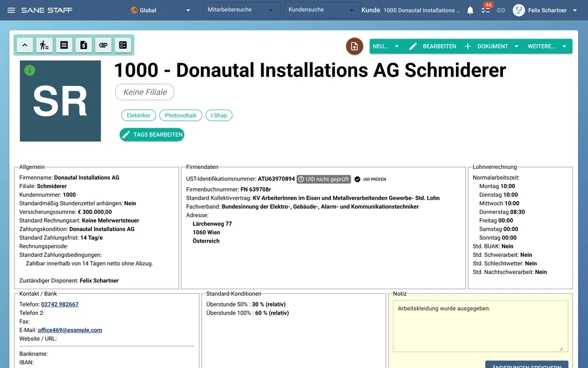Click Montag 10:00 working time
This screenshot has height=368, width=588.
click(497, 186)
